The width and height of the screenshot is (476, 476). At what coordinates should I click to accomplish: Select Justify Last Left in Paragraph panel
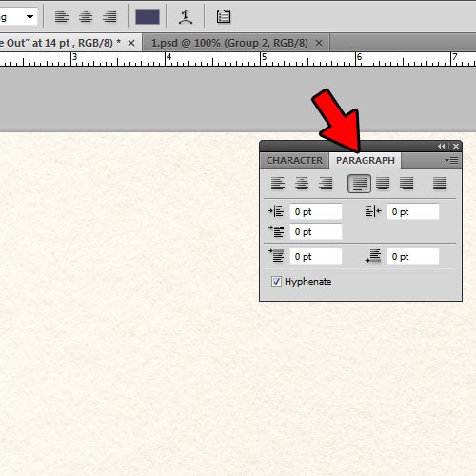[359, 184]
